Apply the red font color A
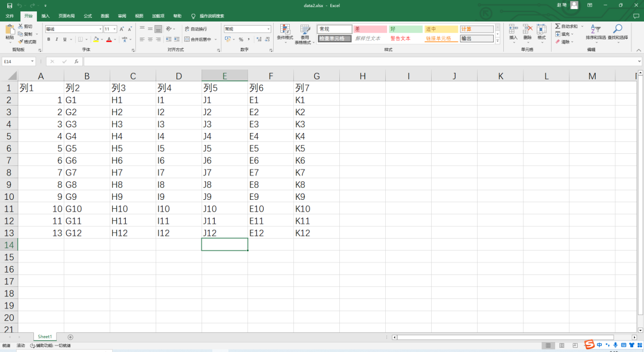644x352 pixels. click(109, 39)
